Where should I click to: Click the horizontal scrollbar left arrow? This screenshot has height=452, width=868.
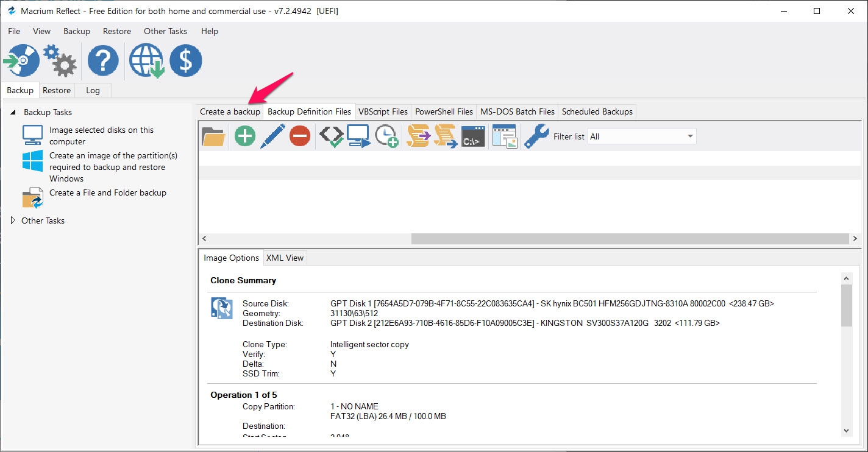(x=204, y=239)
